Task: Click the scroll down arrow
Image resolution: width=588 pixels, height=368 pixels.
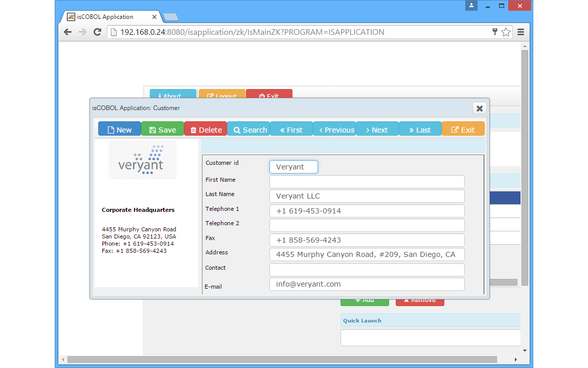Action: pyautogui.click(x=525, y=351)
